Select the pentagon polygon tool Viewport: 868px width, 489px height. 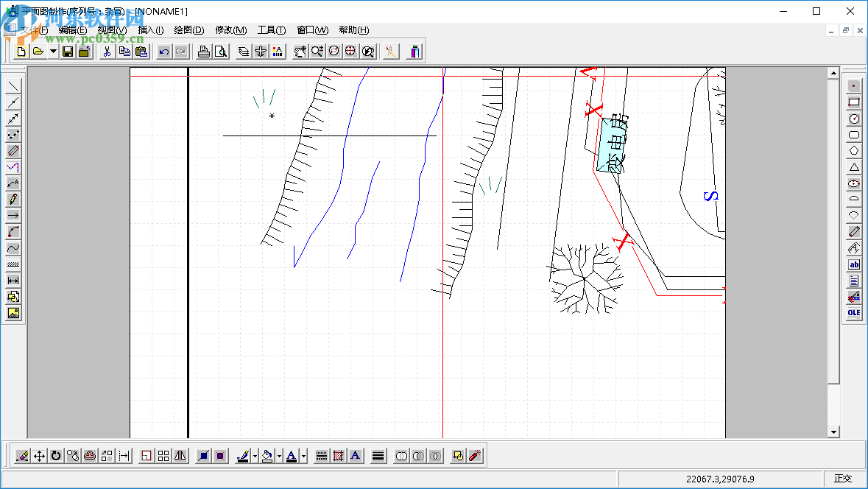point(854,151)
